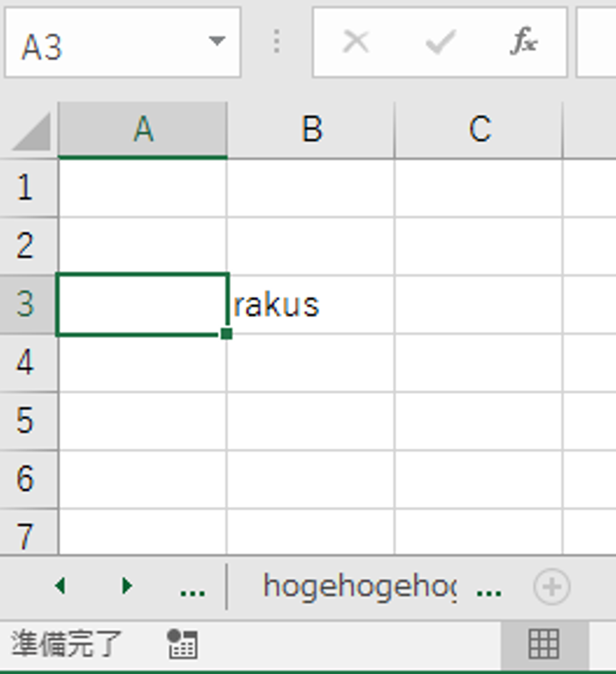Click the New Sheet plus icon
The height and width of the screenshot is (674, 616).
click(x=551, y=587)
